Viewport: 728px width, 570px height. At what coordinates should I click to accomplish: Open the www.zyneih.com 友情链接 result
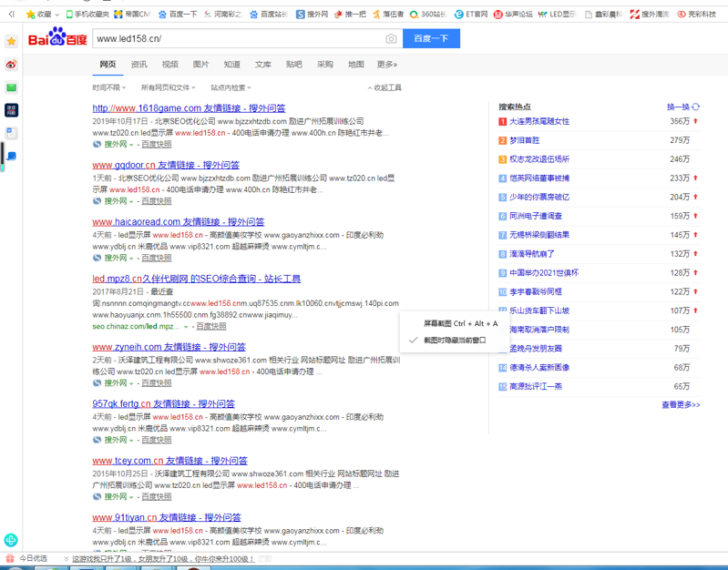click(x=169, y=347)
